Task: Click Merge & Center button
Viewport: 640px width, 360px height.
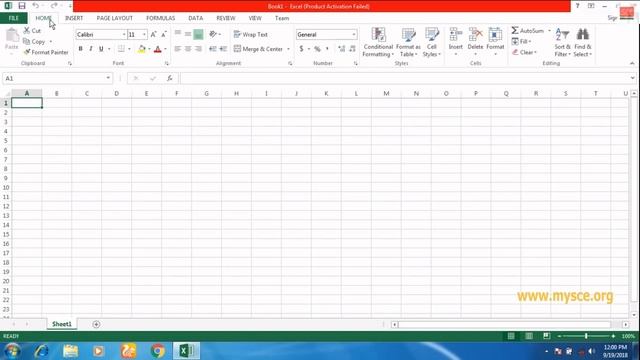Action: click(x=258, y=49)
